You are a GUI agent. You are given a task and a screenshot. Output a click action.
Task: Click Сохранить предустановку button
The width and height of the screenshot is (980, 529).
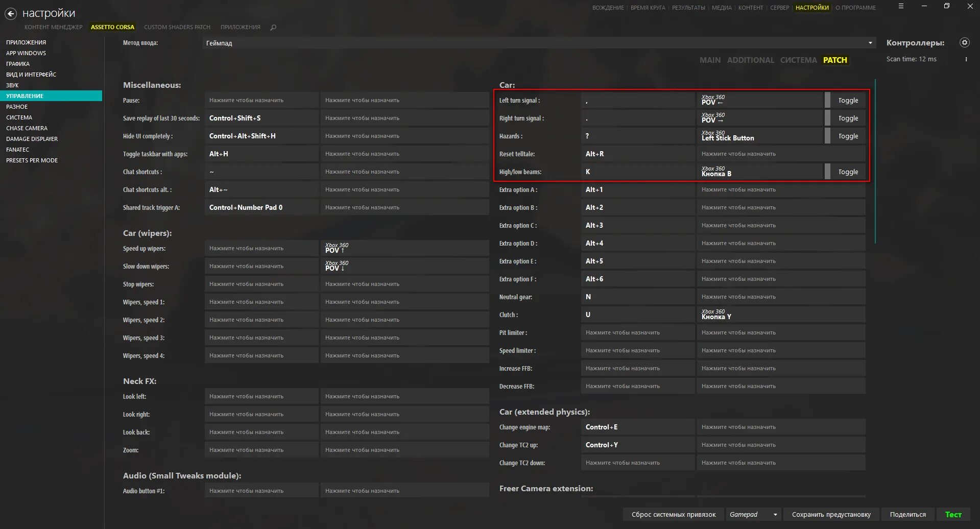(x=831, y=515)
